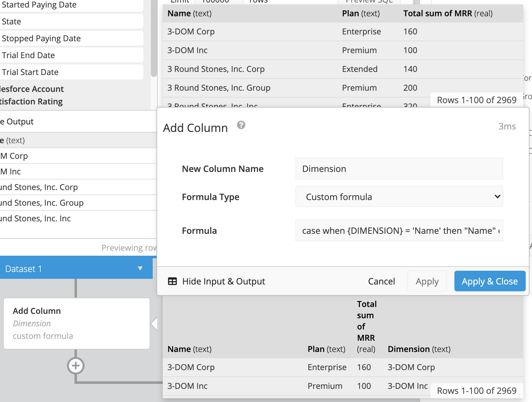Select the Dataset 1 tab
This screenshot has width=532, height=402.
click(76, 268)
